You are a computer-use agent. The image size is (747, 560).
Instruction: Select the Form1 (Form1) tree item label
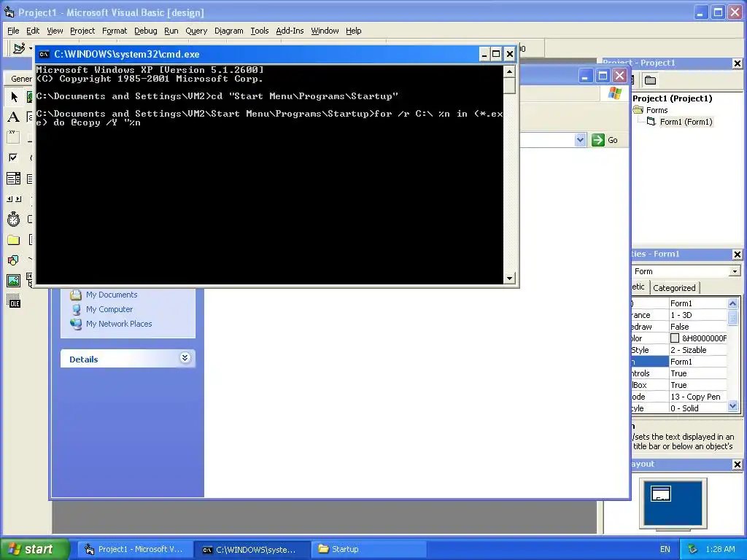point(686,122)
